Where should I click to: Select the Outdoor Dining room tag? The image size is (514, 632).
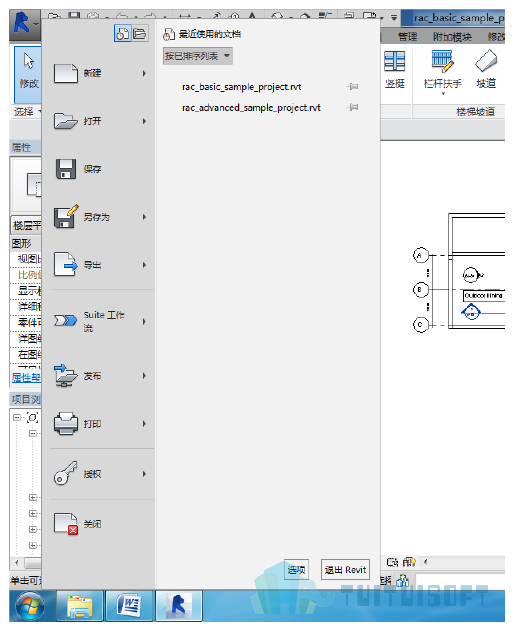pos(483,295)
